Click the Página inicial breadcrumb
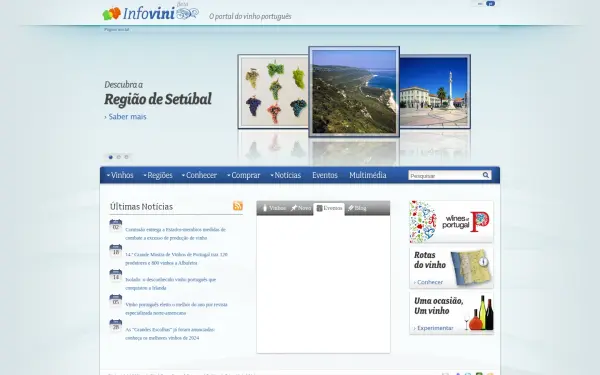The image size is (600, 375). pyautogui.click(x=116, y=29)
